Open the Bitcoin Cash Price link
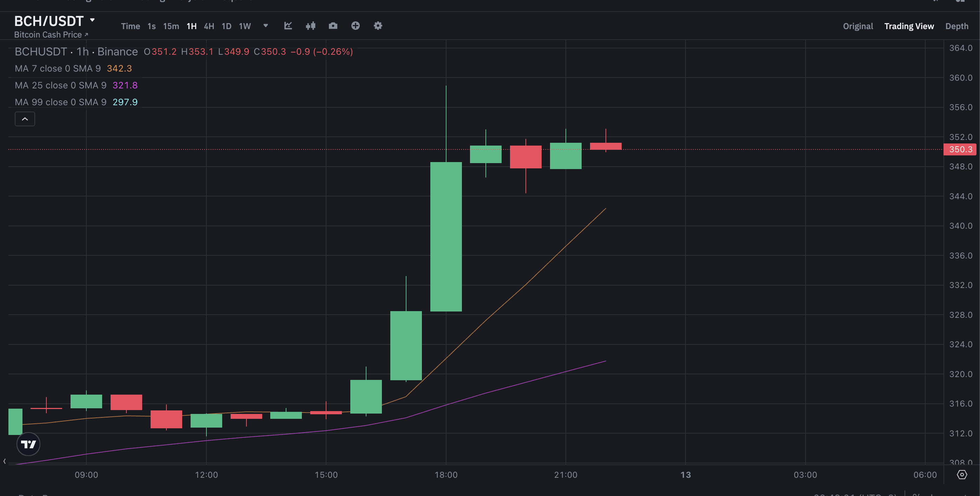The image size is (980, 496). point(51,35)
